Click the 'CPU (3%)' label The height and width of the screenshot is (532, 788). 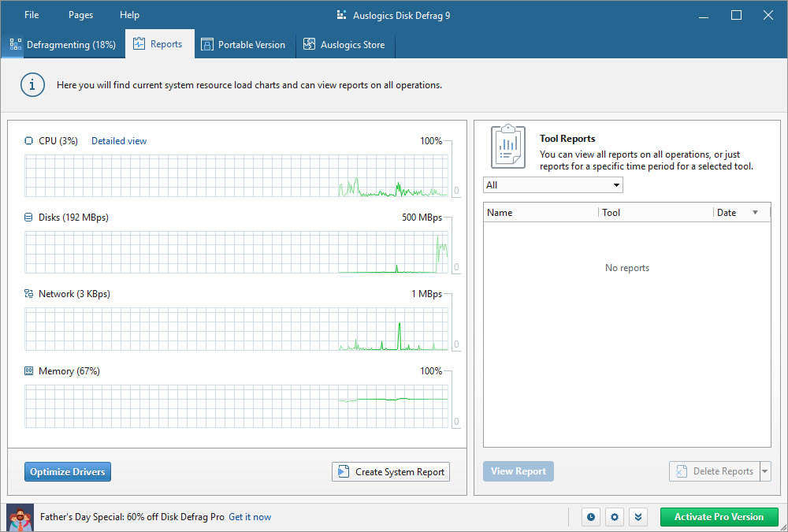coord(58,141)
